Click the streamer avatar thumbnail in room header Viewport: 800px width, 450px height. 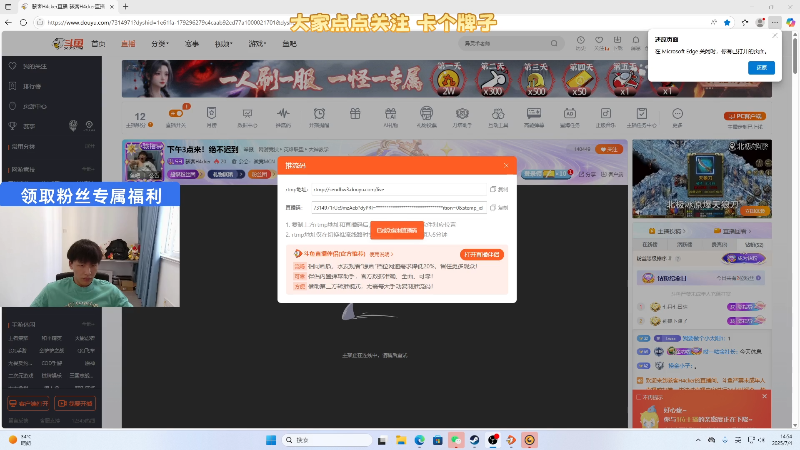click(144, 161)
